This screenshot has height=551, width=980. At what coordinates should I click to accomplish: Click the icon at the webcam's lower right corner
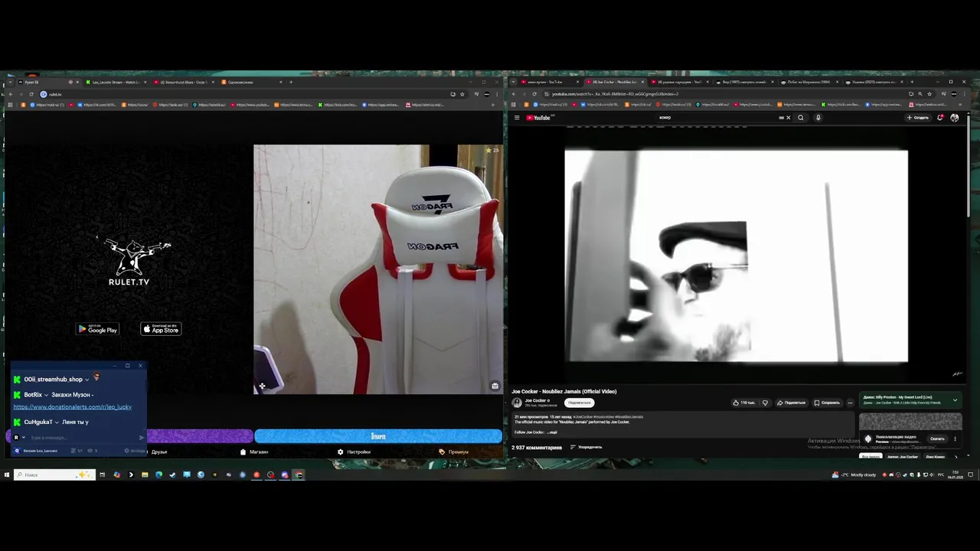[495, 386]
